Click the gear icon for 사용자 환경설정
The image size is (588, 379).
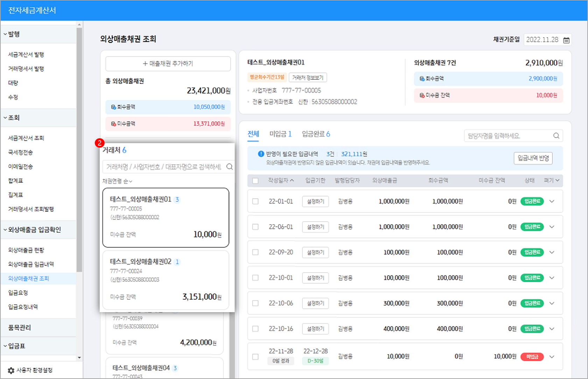[11, 370]
